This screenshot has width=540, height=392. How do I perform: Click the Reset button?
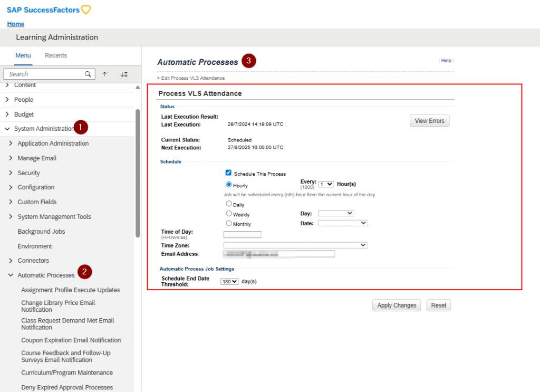tap(438, 305)
